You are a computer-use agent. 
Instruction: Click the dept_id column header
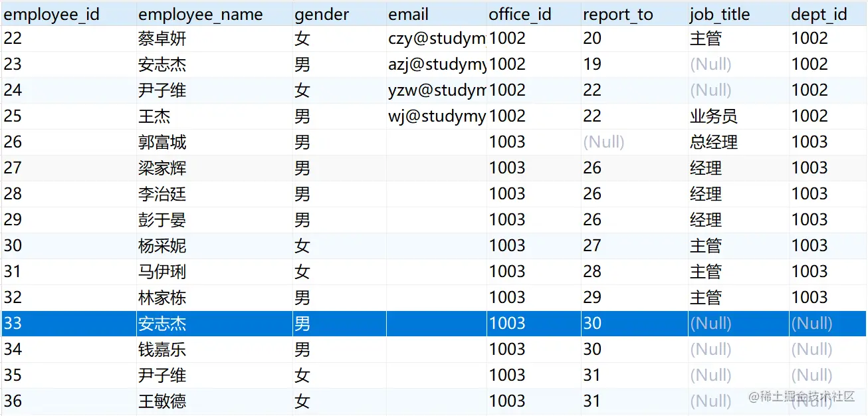pyautogui.click(x=828, y=14)
